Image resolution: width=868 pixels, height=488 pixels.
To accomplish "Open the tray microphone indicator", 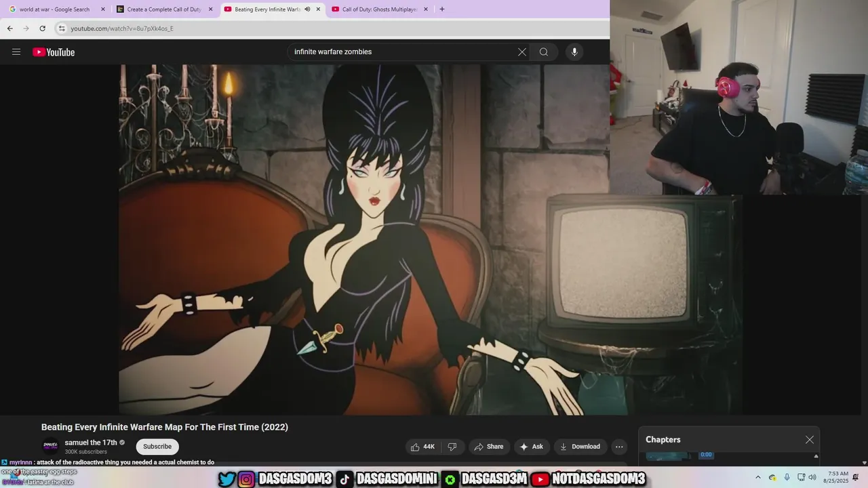I will (787, 478).
